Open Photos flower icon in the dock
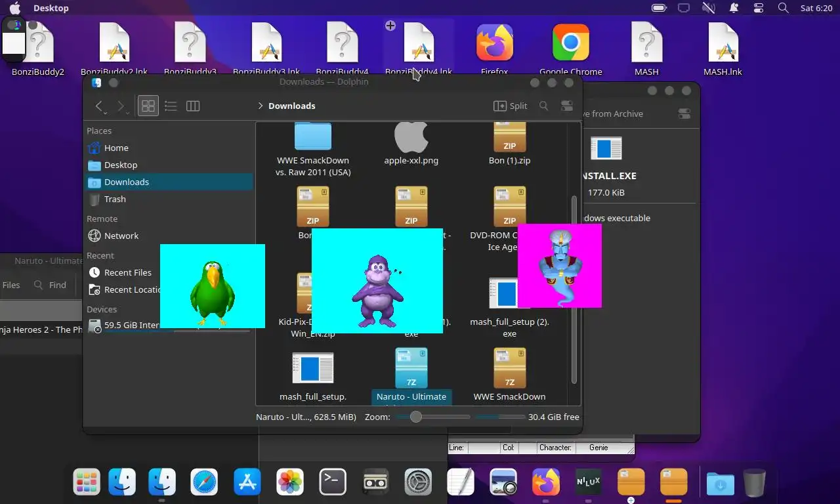This screenshot has height=504, width=840. click(x=290, y=482)
